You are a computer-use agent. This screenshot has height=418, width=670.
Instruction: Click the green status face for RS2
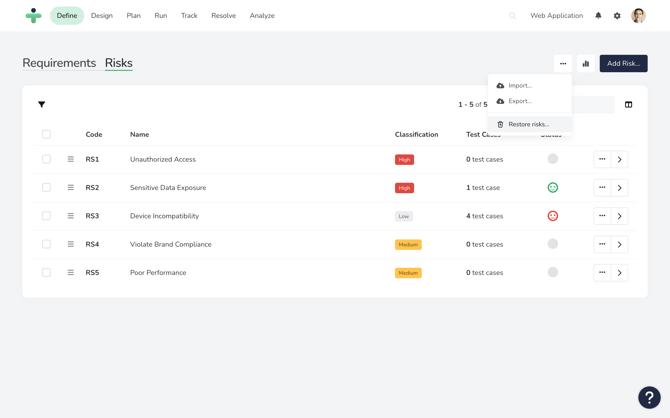click(552, 187)
